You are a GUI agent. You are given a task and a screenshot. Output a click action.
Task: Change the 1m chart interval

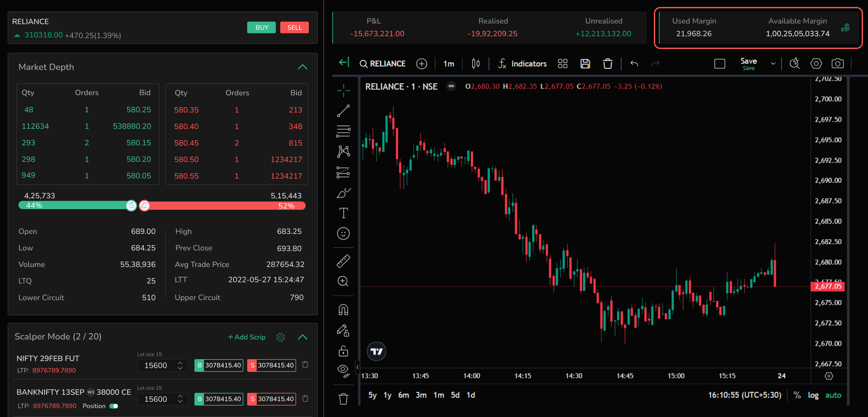coord(449,64)
